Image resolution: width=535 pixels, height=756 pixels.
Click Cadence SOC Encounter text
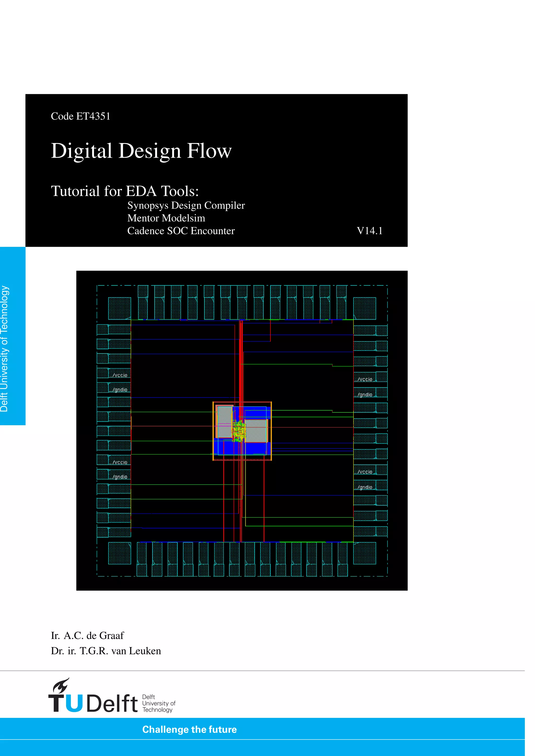tap(181, 231)
